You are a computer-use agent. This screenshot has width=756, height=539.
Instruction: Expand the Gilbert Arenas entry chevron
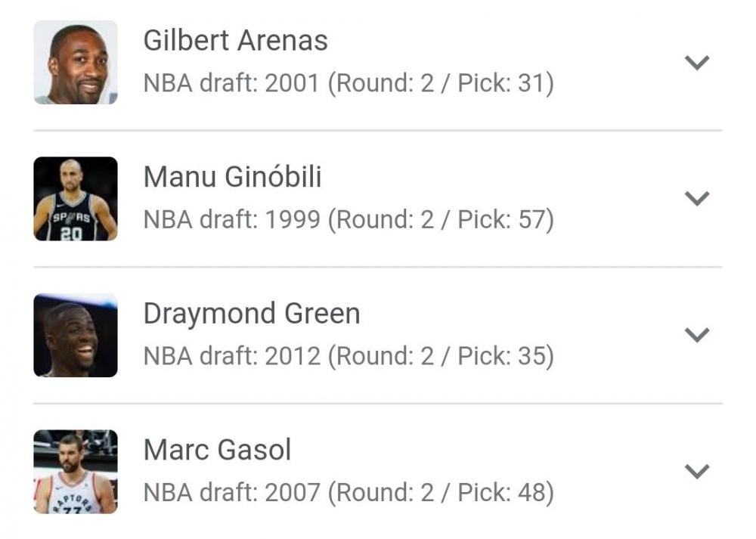[x=696, y=63]
